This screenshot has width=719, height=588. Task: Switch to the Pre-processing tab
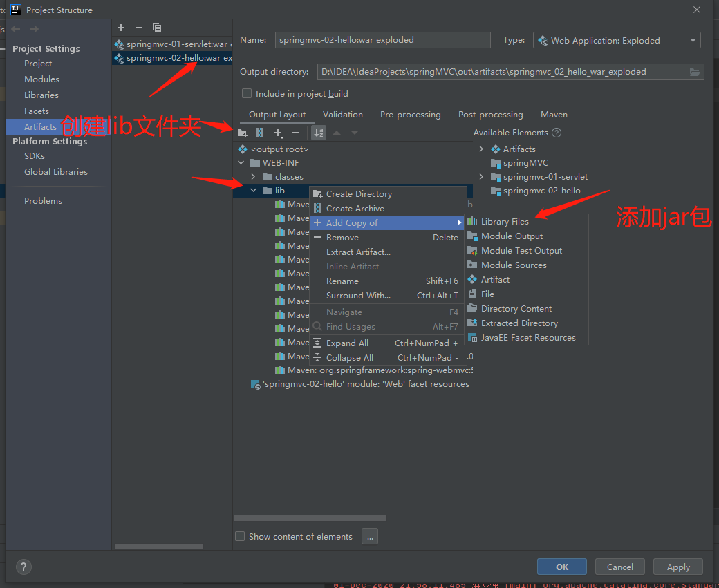tap(411, 115)
